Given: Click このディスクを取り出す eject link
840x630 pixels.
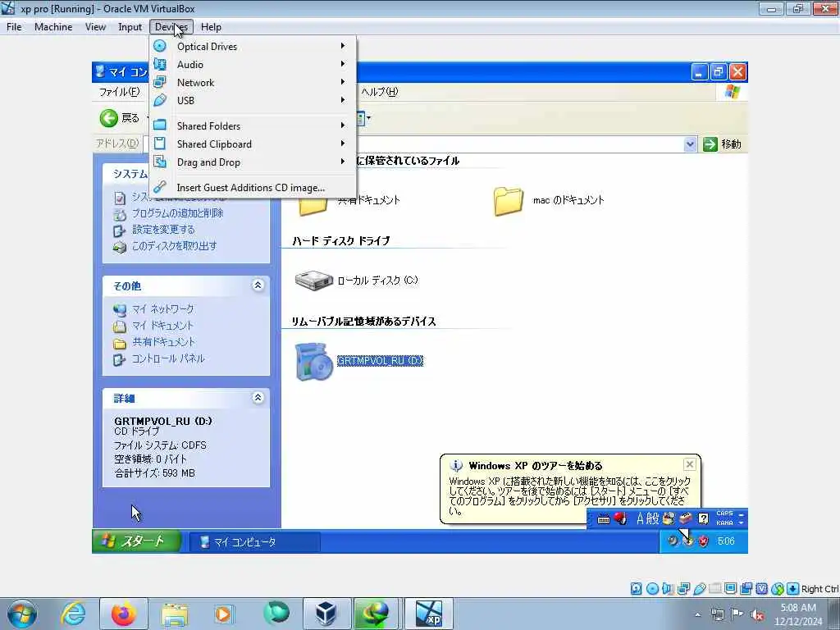Looking at the screenshot, I should [x=174, y=246].
